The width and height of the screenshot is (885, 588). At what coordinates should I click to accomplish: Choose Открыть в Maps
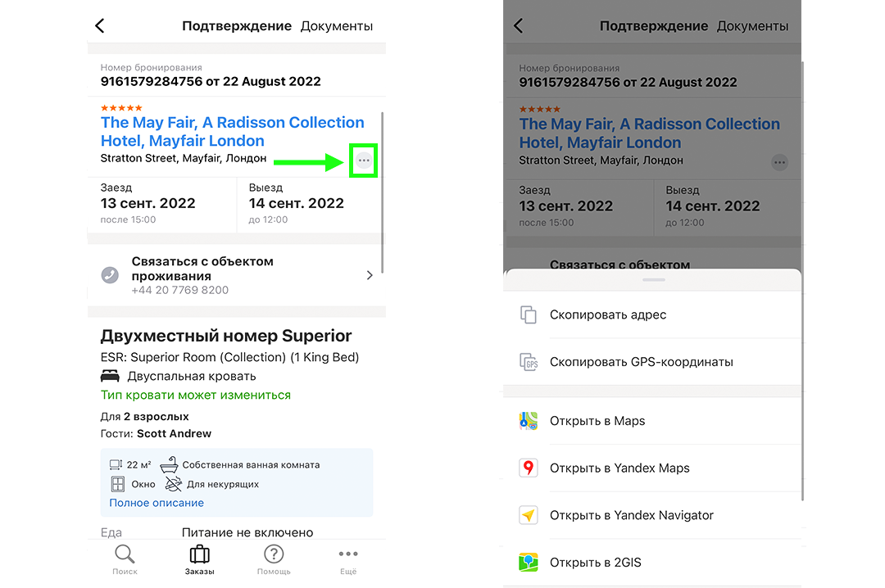coord(597,421)
